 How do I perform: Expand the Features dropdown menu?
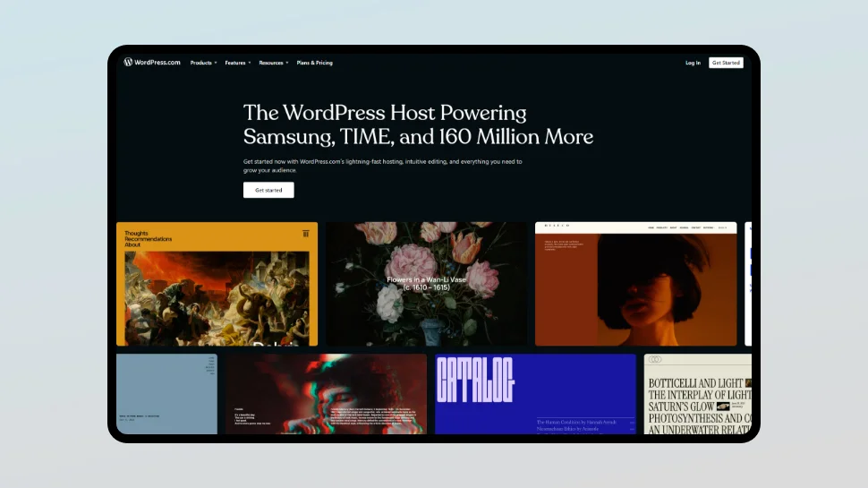click(238, 63)
